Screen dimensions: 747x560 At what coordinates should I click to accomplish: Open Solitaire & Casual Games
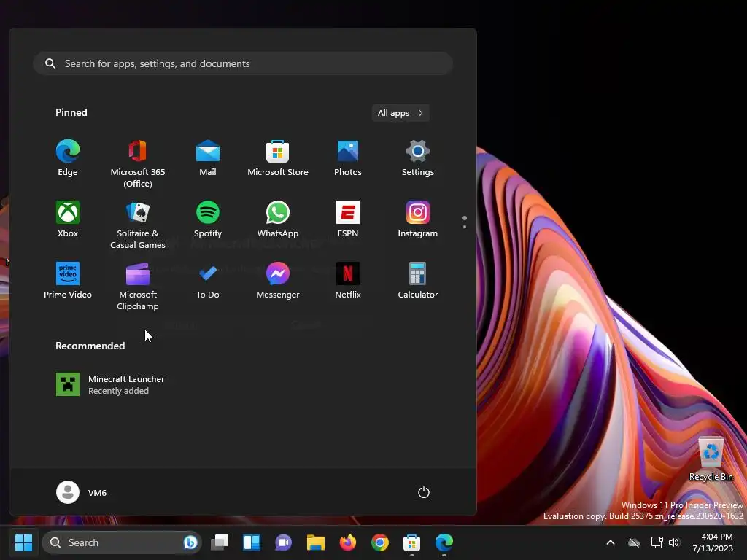pyautogui.click(x=138, y=225)
